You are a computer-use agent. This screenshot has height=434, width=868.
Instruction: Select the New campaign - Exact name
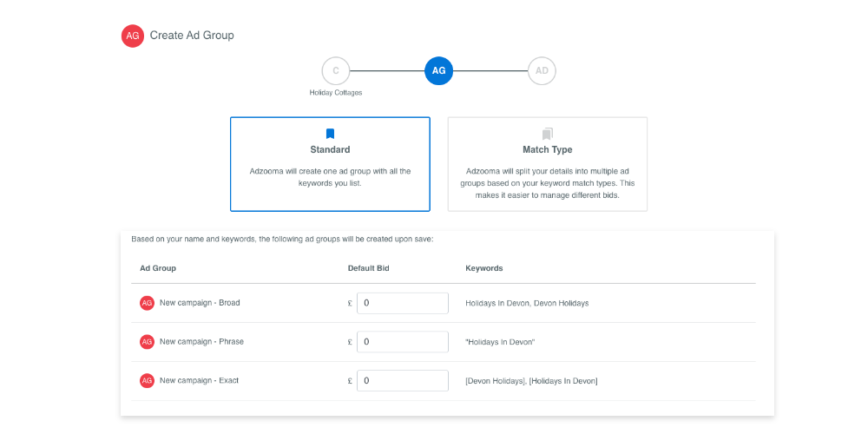[x=200, y=380]
